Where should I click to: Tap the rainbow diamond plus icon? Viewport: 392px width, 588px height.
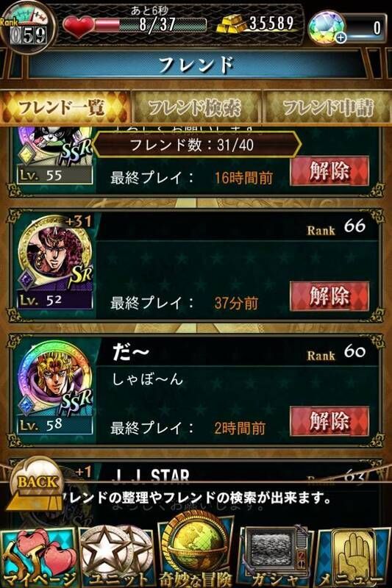[327, 27]
